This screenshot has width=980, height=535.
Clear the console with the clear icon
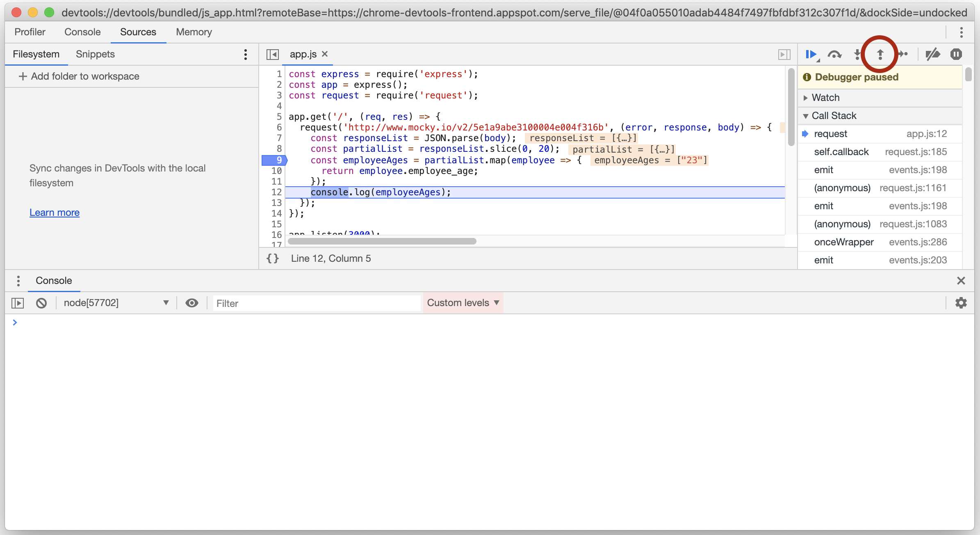[x=41, y=303]
